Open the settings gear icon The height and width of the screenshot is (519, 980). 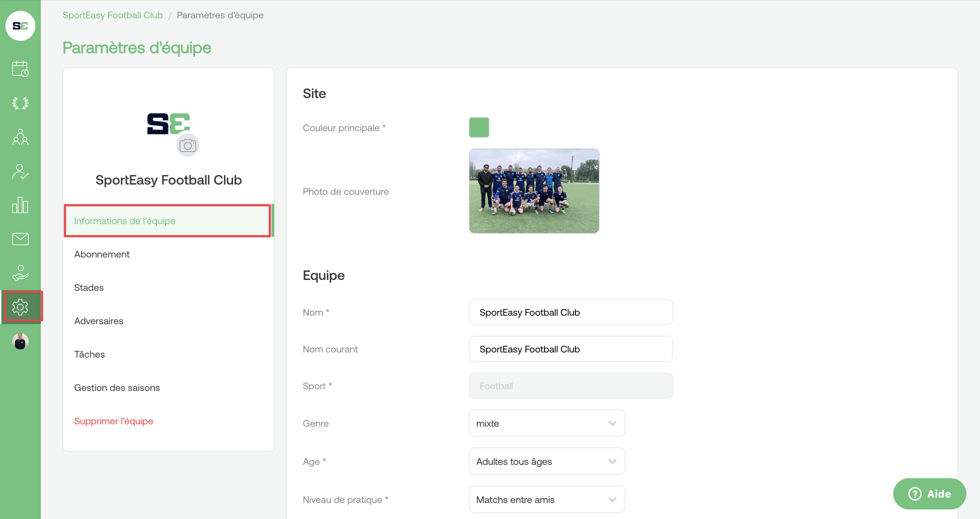point(20,307)
